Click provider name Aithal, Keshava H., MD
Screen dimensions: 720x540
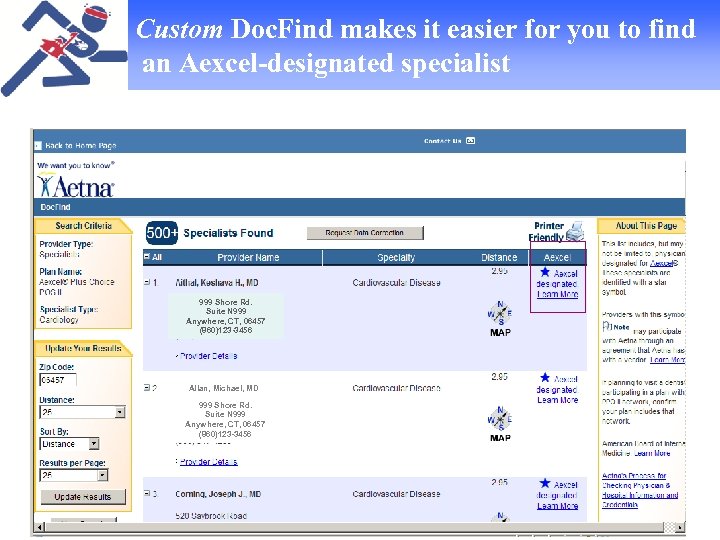(x=217, y=283)
